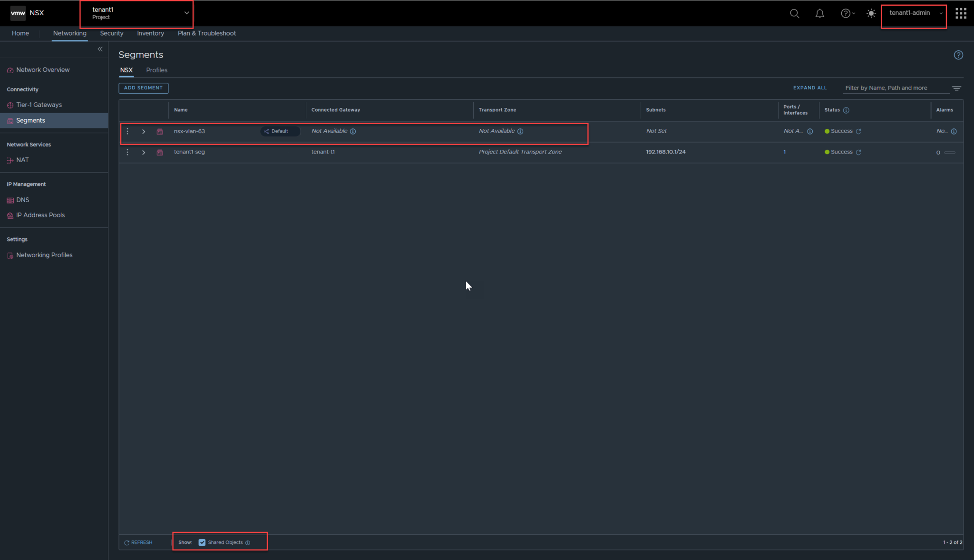Open the Inventory tab
Image resolution: width=974 pixels, height=560 pixels.
tap(151, 33)
